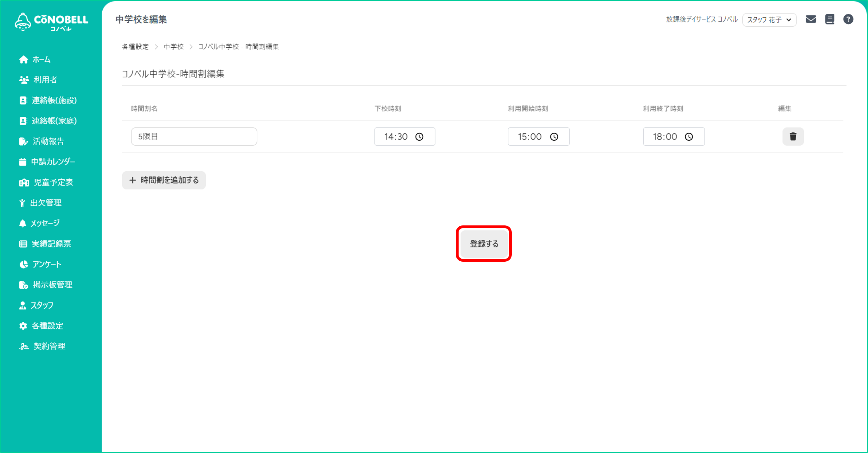Click the pie chart icon for アンケート

pyautogui.click(x=24, y=264)
